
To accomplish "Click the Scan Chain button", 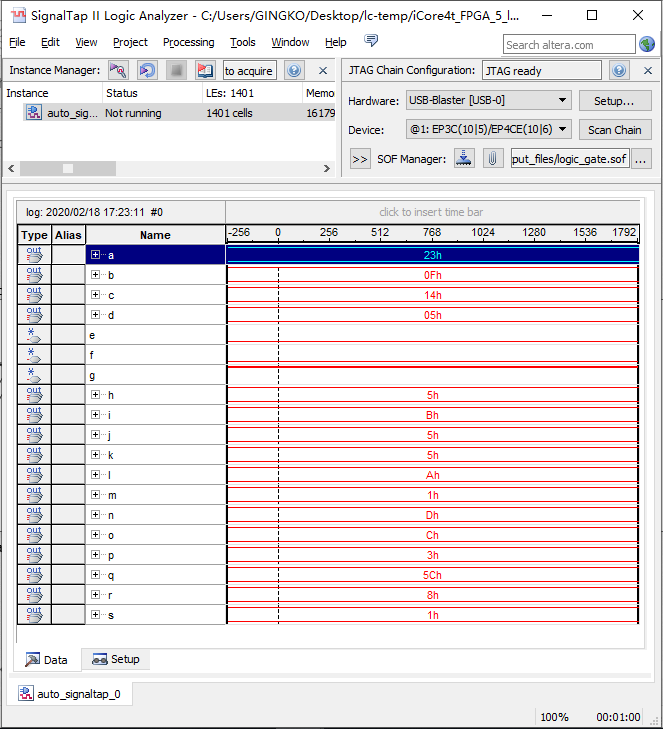I will click(614, 130).
